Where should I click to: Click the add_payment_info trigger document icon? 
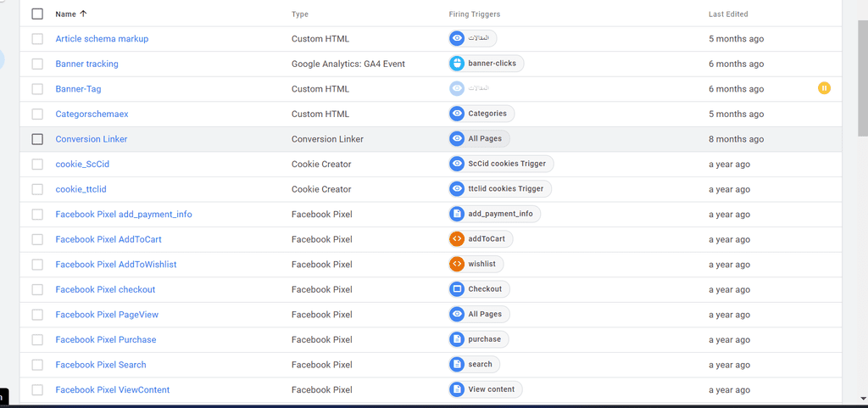click(457, 214)
